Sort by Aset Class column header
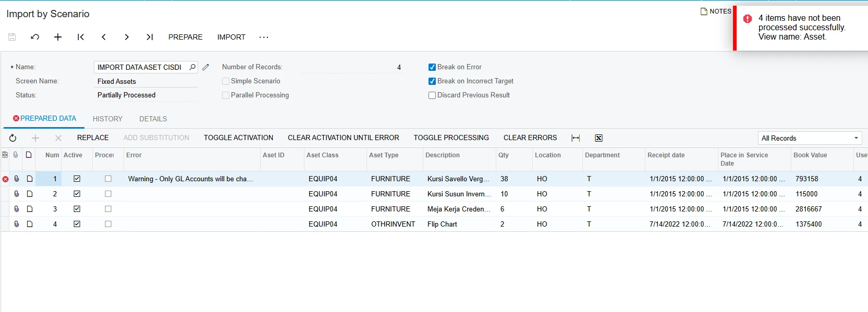868x312 pixels. (x=335, y=159)
